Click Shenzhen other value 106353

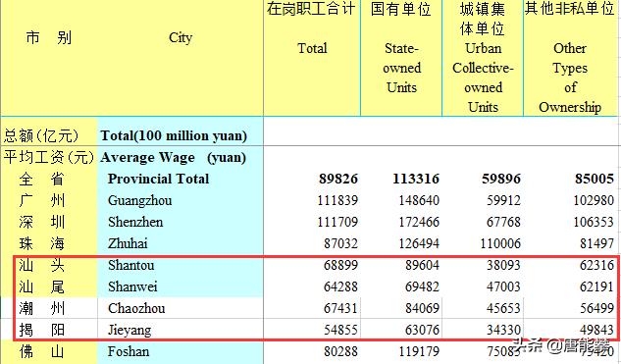point(594,222)
